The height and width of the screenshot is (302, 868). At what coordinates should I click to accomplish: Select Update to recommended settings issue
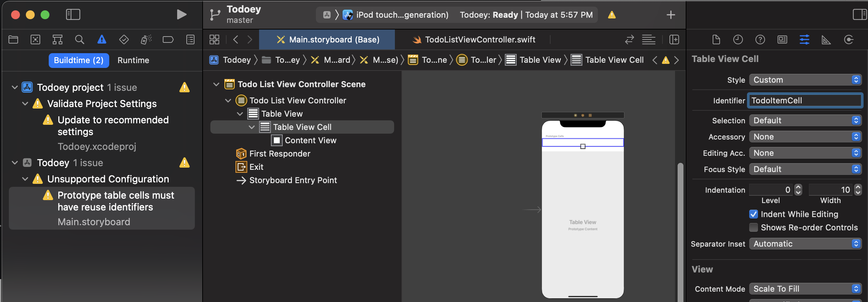point(113,126)
